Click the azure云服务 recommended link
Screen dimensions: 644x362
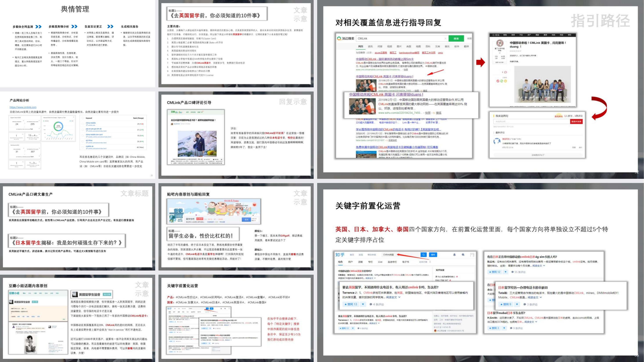(x=381, y=53)
